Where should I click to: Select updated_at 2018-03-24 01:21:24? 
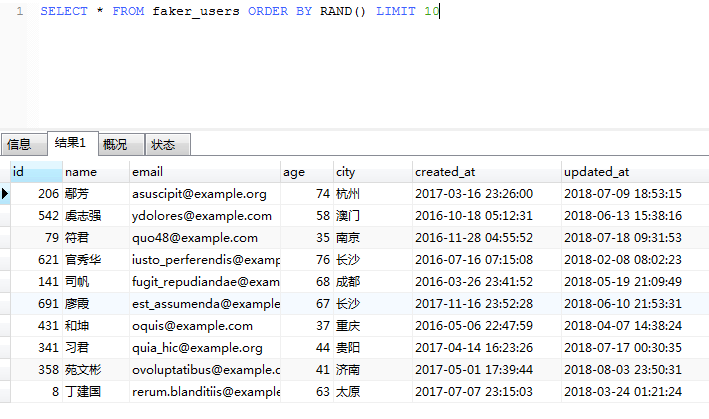(635, 392)
